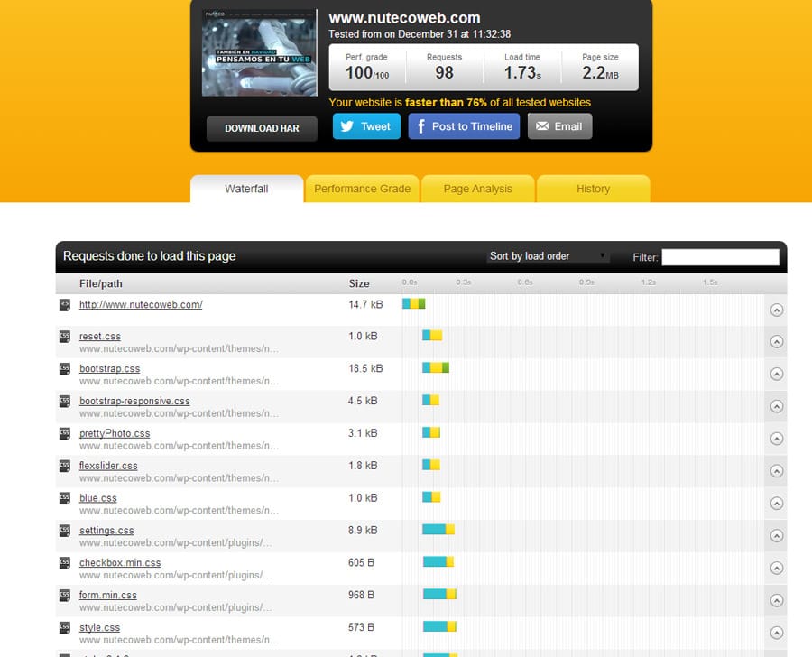Screen dimensions: 812x657
Task: Click the Facebook logo on Post to Timeline
Action: [x=421, y=126]
